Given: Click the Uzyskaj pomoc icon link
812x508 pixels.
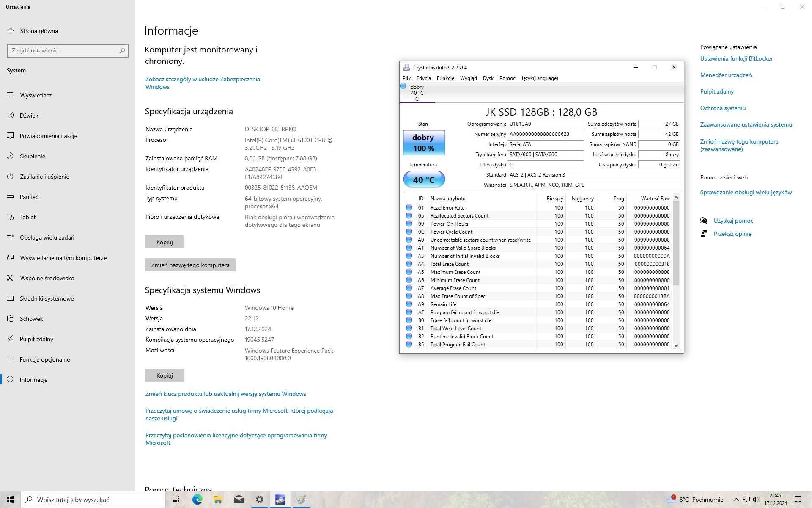Looking at the screenshot, I should pos(704,221).
